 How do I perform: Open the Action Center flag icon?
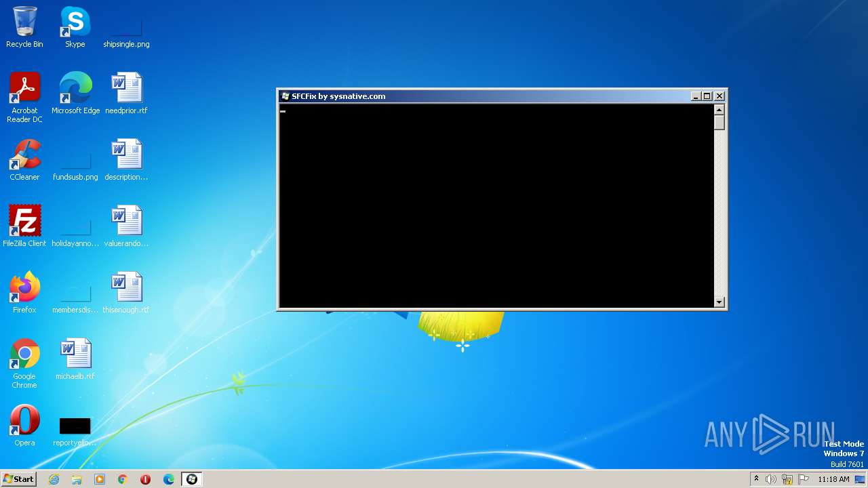pyautogui.click(x=804, y=479)
